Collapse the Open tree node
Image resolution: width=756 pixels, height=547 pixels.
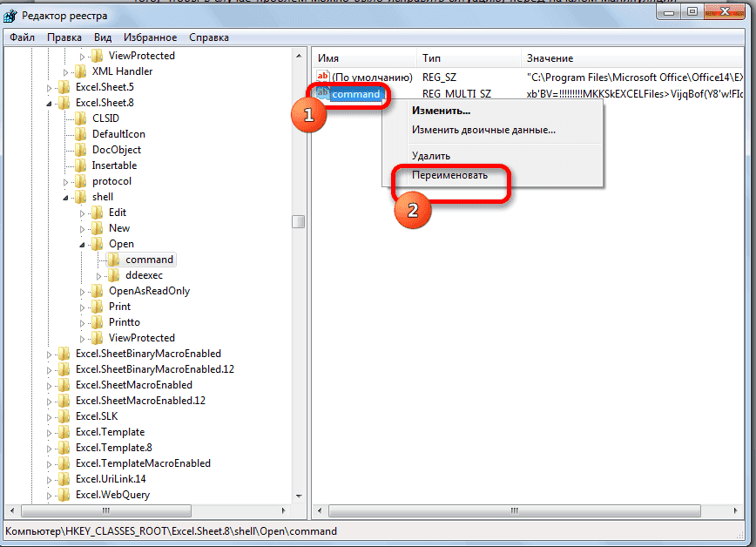(x=83, y=245)
